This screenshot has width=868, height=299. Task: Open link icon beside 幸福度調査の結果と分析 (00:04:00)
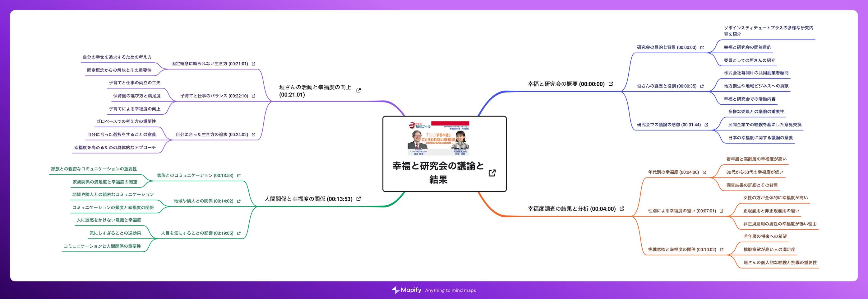[622, 209]
